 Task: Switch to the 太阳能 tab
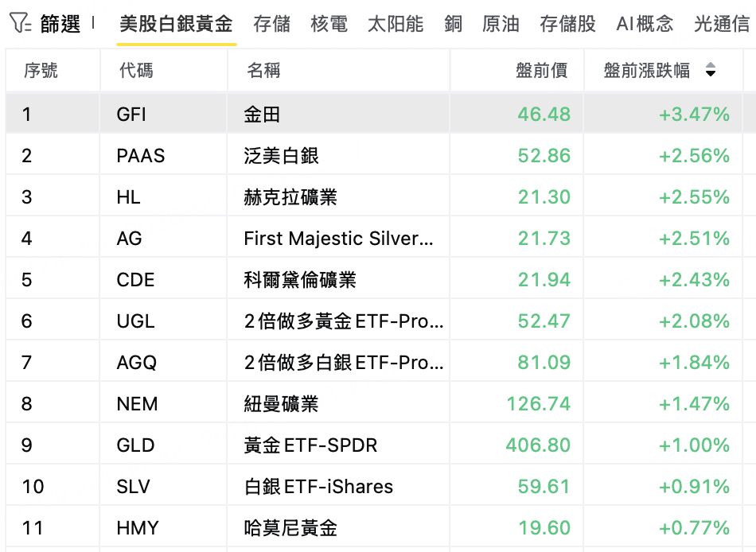point(396,24)
